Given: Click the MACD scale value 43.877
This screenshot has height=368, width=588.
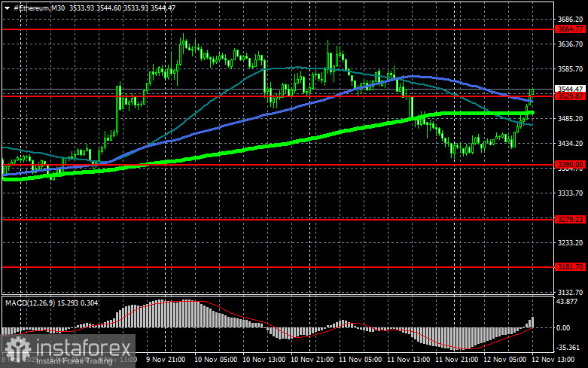Looking at the screenshot, I should pos(567,302).
